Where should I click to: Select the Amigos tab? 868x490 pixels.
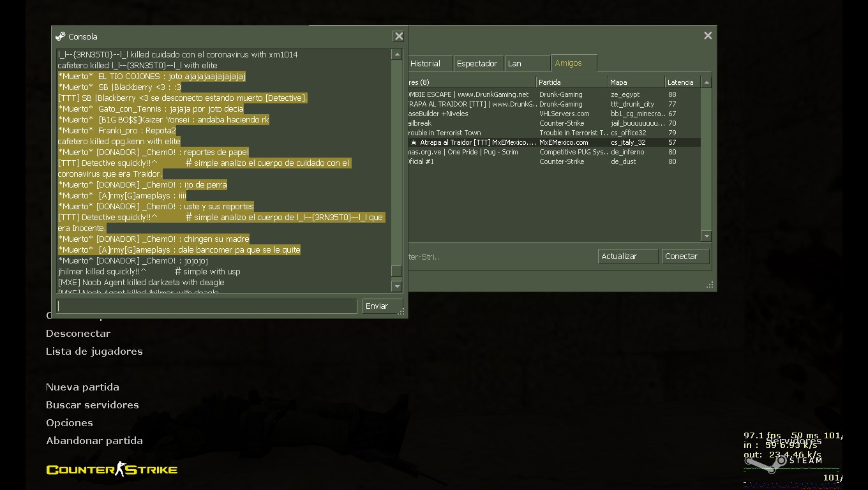tap(574, 63)
